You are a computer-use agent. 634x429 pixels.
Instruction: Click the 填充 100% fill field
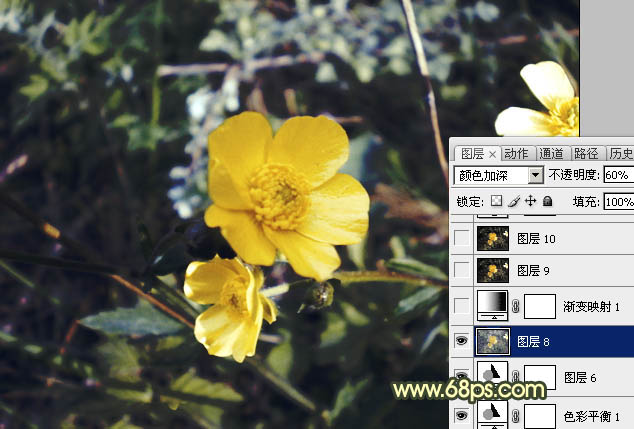pyautogui.click(x=618, y=201)
